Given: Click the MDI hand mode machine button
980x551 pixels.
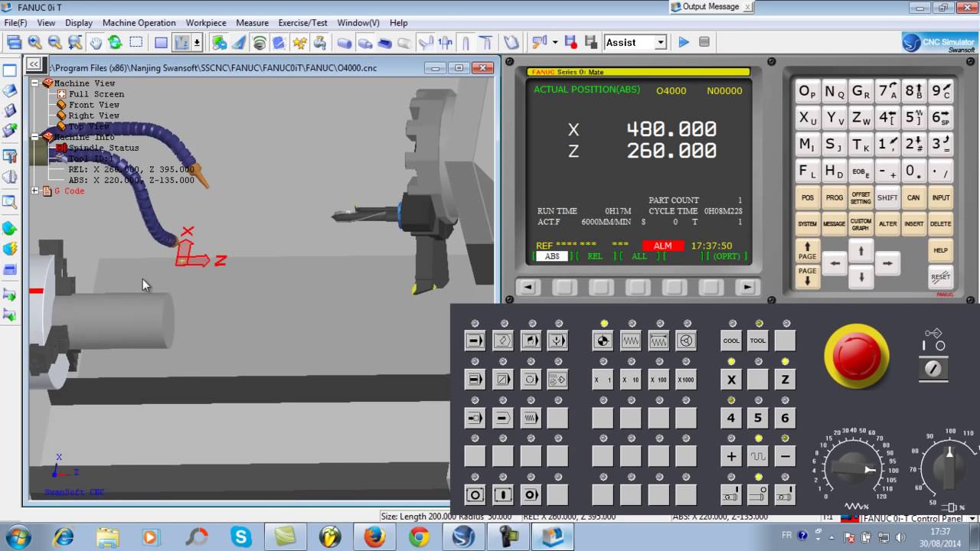Looking at the screenshot, I should pyautogui.click(x=530, y=341).
